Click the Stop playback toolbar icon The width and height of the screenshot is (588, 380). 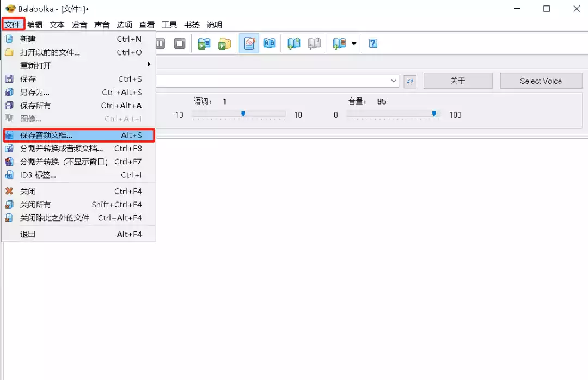pyautogui.click(x=180, y=44)
